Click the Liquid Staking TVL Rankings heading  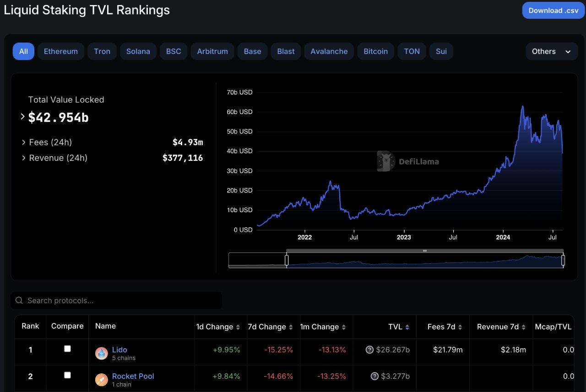pos(87,10)
